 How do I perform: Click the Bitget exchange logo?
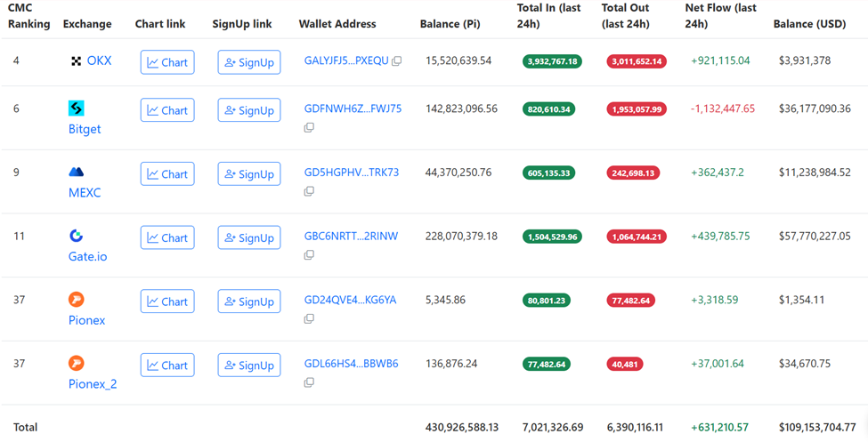[x=77, y=108]
